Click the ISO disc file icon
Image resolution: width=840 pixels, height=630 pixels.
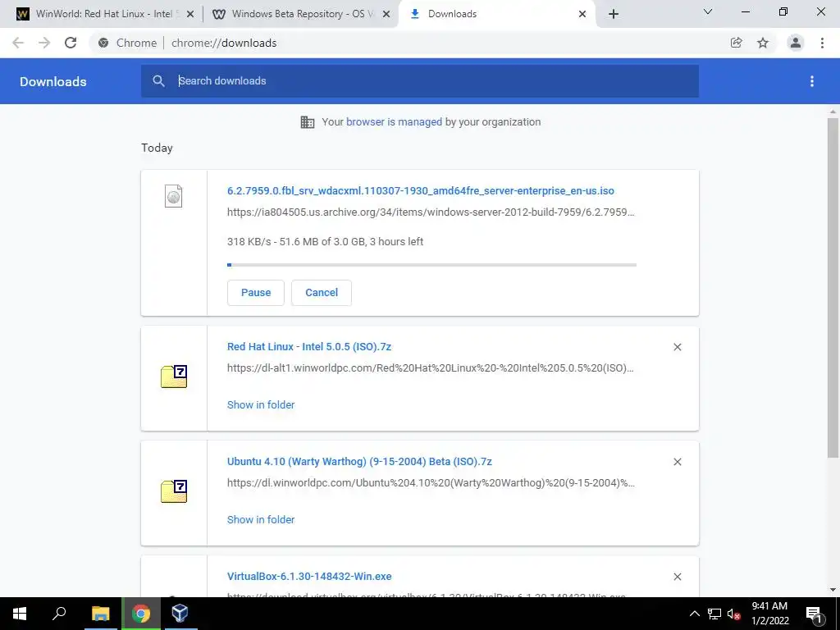click(x=174, y=196)
